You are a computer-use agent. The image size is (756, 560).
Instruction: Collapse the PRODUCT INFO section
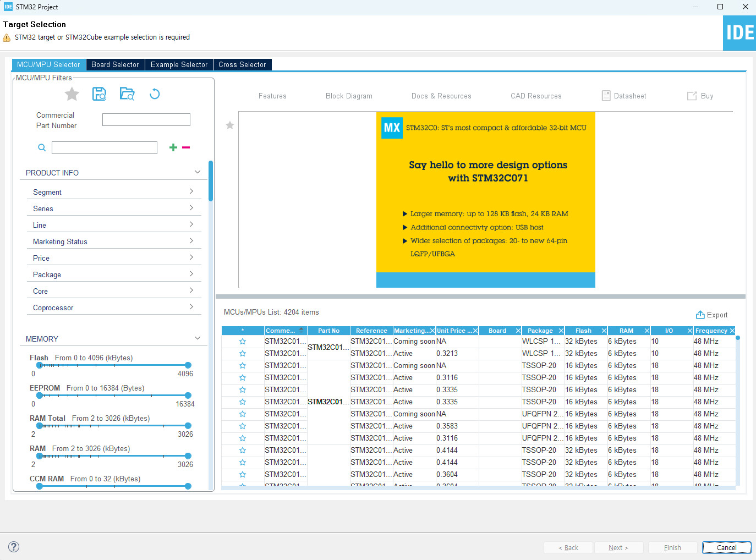coord(198,172)
